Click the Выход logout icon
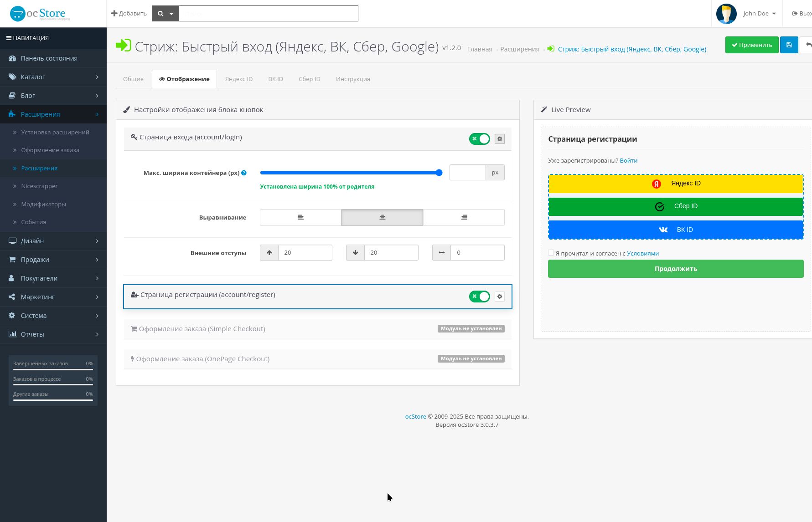This screenshot has width=812, height=522. coord(795,13)
